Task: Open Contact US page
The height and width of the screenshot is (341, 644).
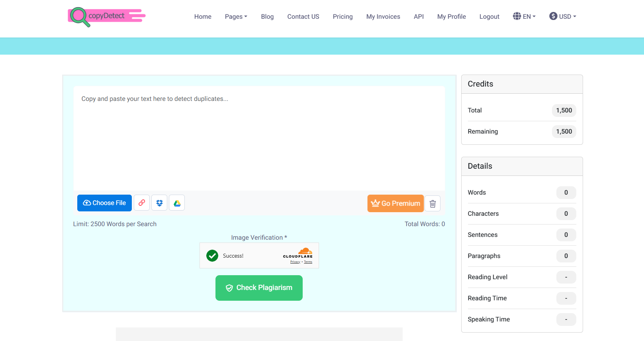Action: click(303, 17)
